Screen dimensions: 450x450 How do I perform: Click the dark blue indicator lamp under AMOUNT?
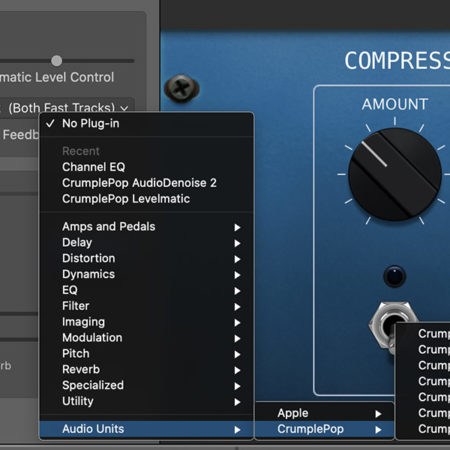point(395,276)
